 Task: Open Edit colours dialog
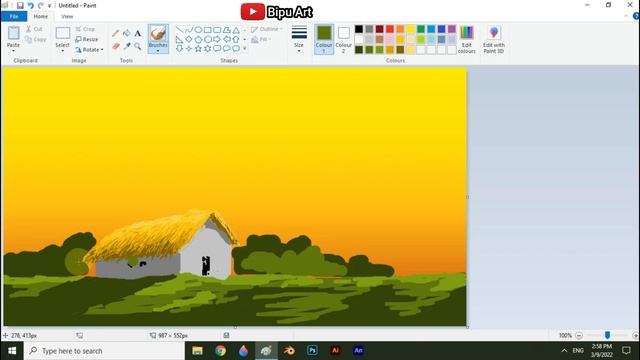pos(467,39)
